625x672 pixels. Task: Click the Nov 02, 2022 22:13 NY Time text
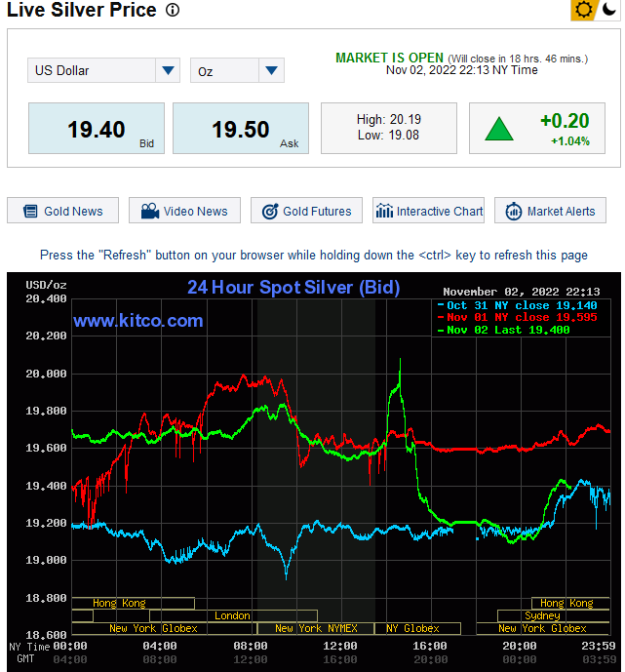462,70
